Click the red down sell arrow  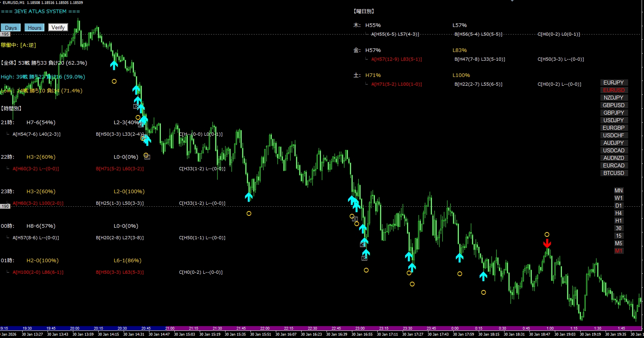coord(547,243)
